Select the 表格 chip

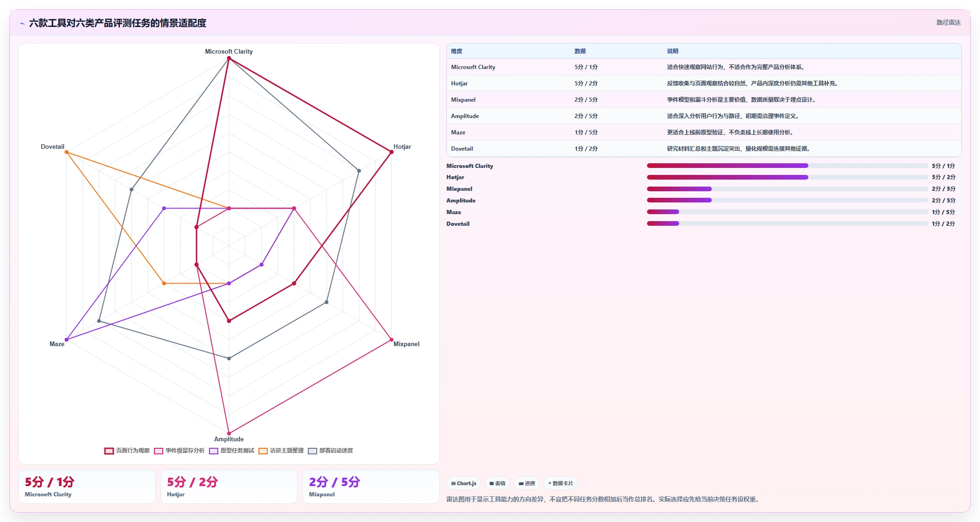click(x=497, y=483)
